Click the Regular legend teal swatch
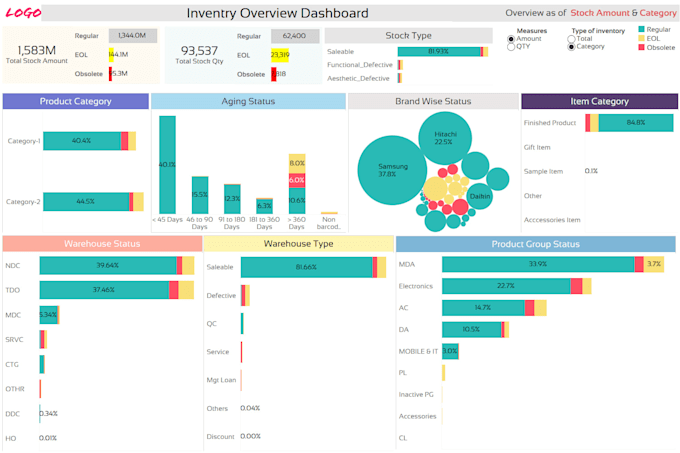 pos(641,29)
